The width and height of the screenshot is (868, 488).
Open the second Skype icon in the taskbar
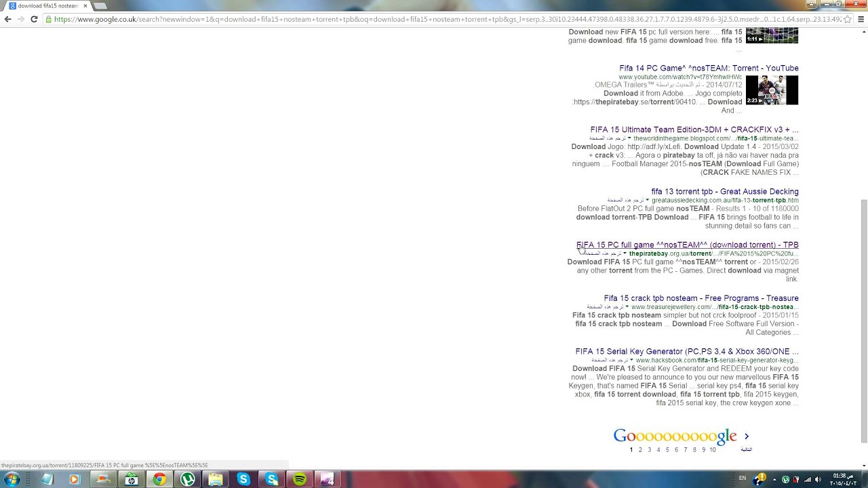tap(272, 479)
